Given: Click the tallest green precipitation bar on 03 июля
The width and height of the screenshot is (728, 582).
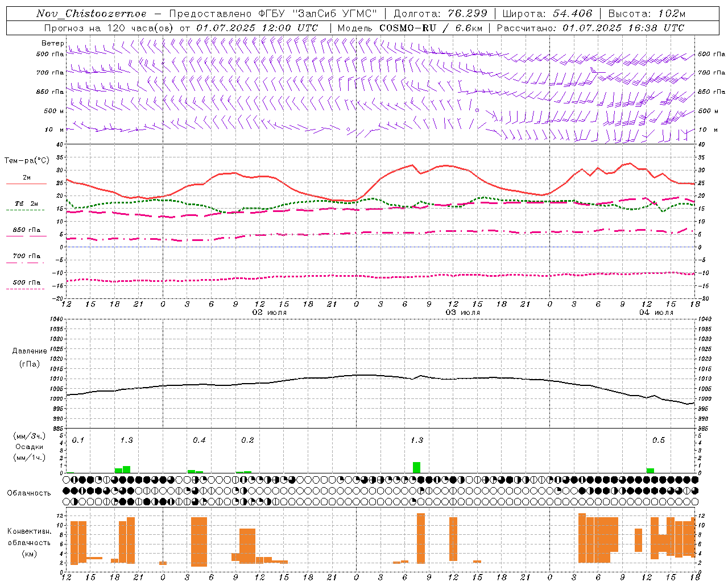Looking at the screenshot, I should [417, 467].
